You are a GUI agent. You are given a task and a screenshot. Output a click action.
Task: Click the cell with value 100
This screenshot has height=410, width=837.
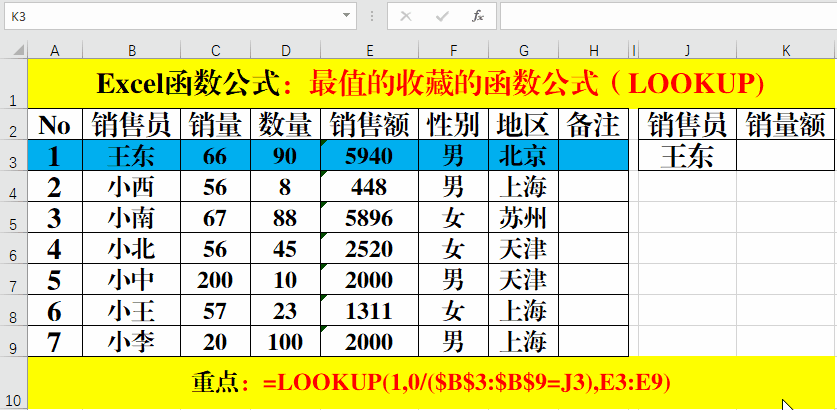(286, 341)
